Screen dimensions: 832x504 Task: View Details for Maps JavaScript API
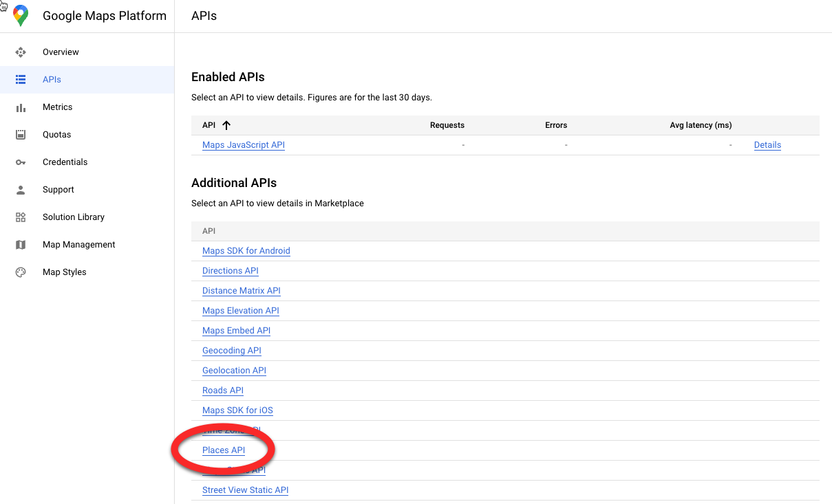pos(767,145)
